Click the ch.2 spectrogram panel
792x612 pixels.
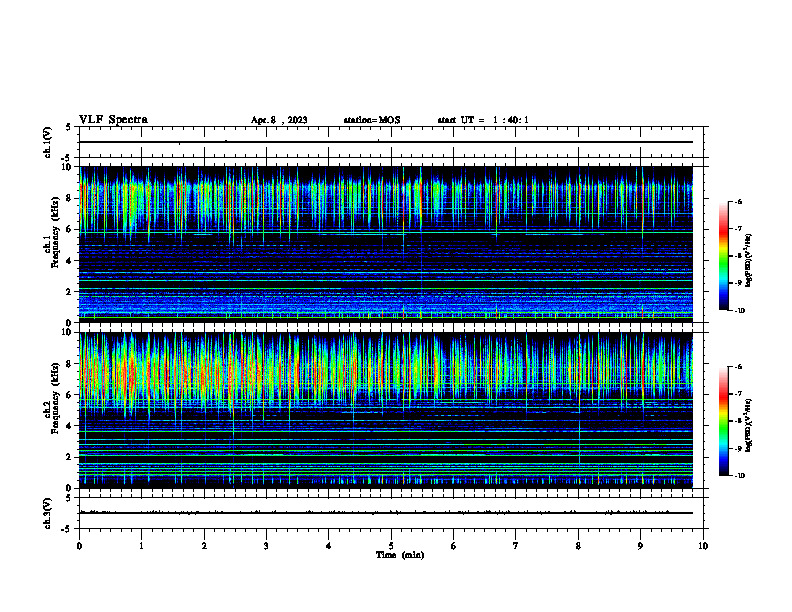pos(386,410)
